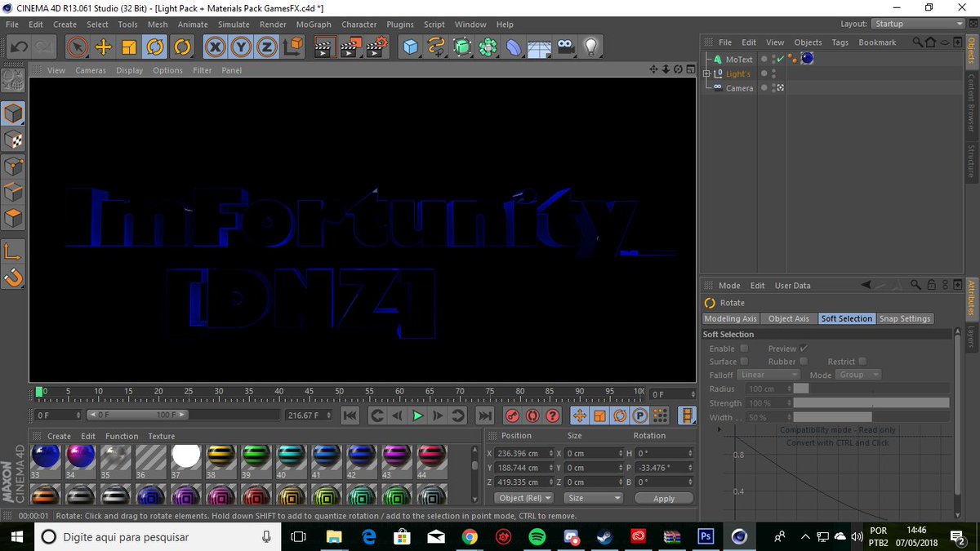The width and height of the screenshot is (980, 551).
Task: Open Object Manager Tags menu
Action: [840, 42]
